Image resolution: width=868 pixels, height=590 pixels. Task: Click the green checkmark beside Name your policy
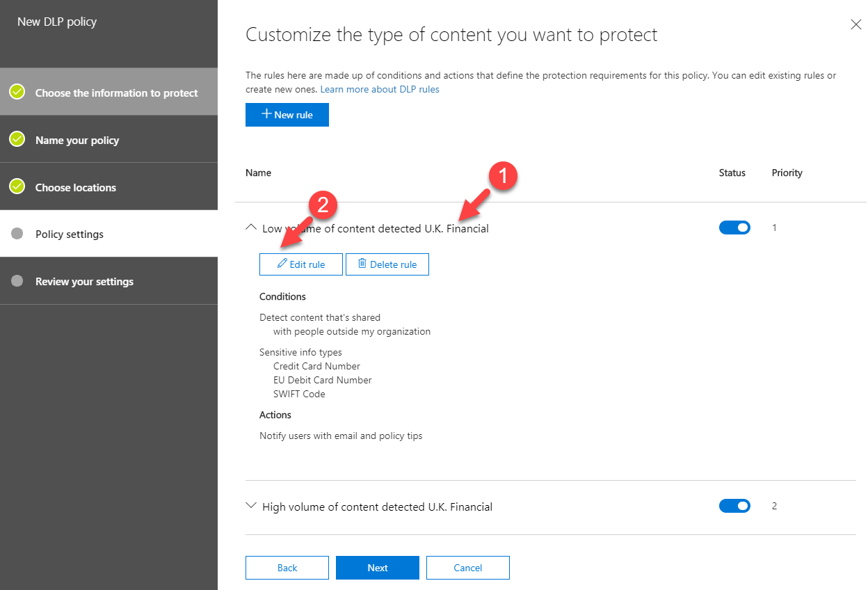coord(17,139)
